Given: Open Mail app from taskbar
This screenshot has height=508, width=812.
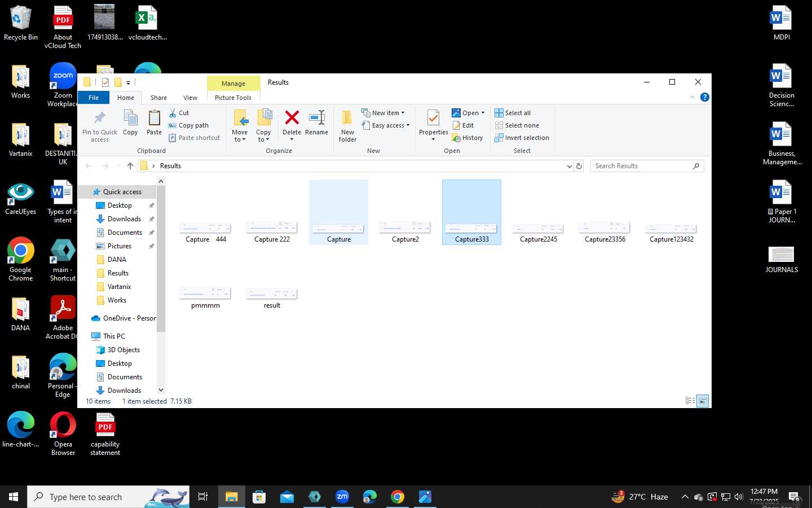Looking at the screenshot, I should [286, 497].
